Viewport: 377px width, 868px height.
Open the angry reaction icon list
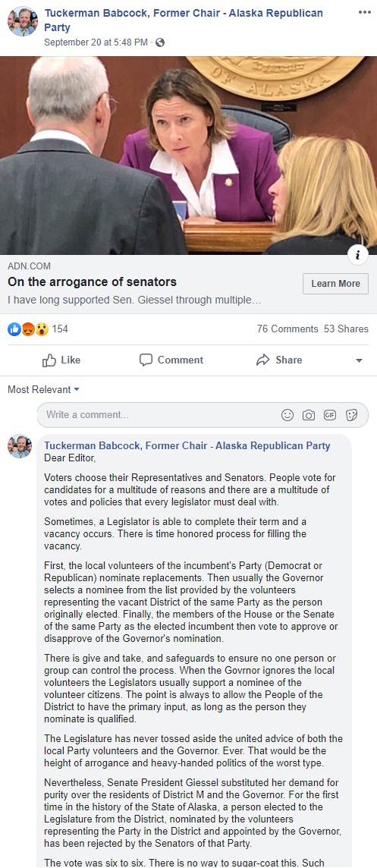tap(27, 329)
